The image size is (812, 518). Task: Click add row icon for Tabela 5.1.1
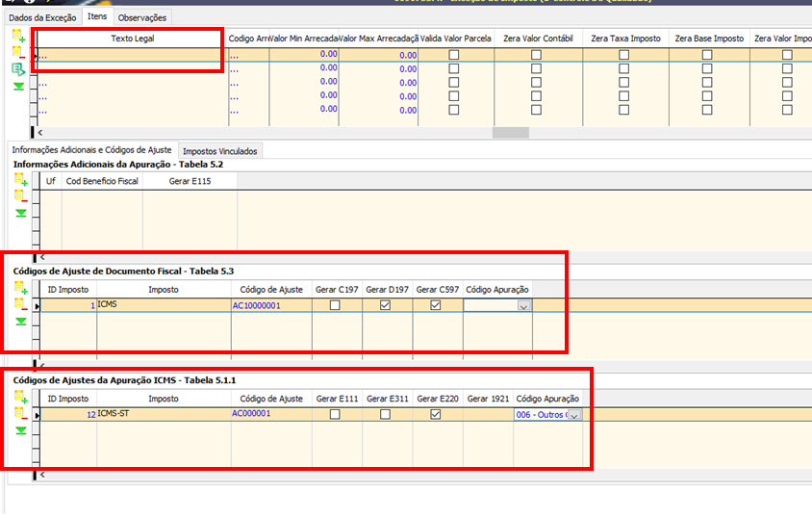click(20, 398)
